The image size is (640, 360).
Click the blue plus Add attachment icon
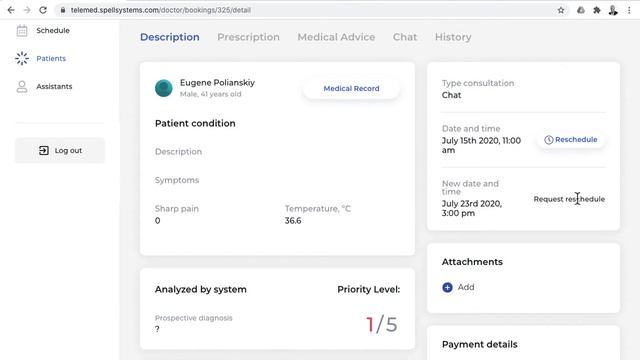447,287
